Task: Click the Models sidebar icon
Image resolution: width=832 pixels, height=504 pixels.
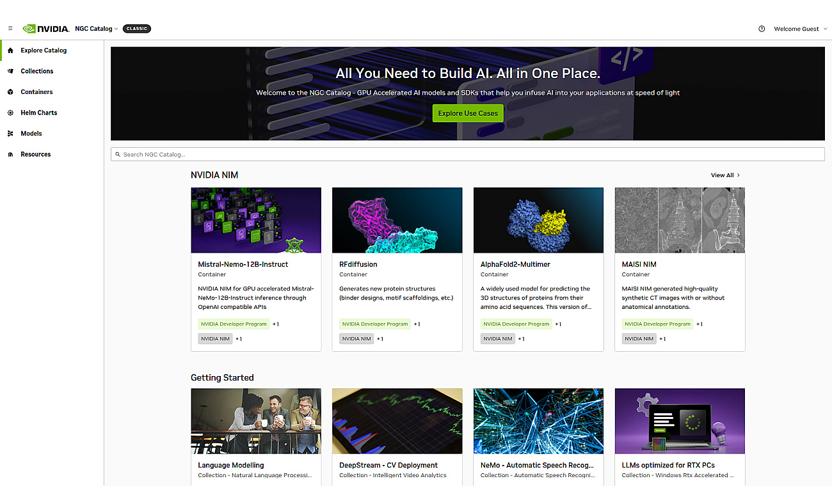Action: click(x=10, y=134)
